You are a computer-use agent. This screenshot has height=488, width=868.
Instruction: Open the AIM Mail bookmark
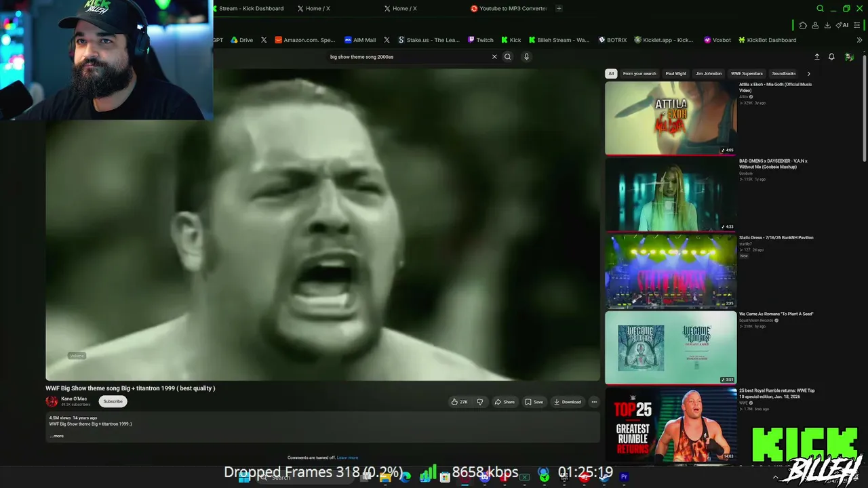coord(360,40)
